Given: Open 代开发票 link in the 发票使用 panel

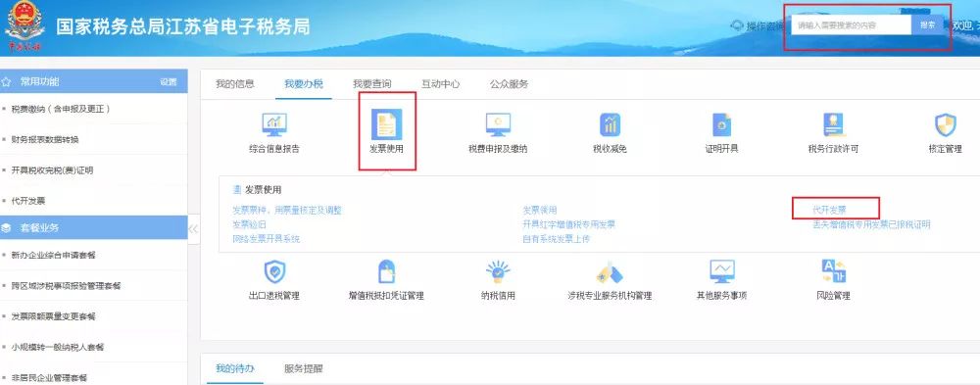Looking at the screenshot, I should point(829,210).
